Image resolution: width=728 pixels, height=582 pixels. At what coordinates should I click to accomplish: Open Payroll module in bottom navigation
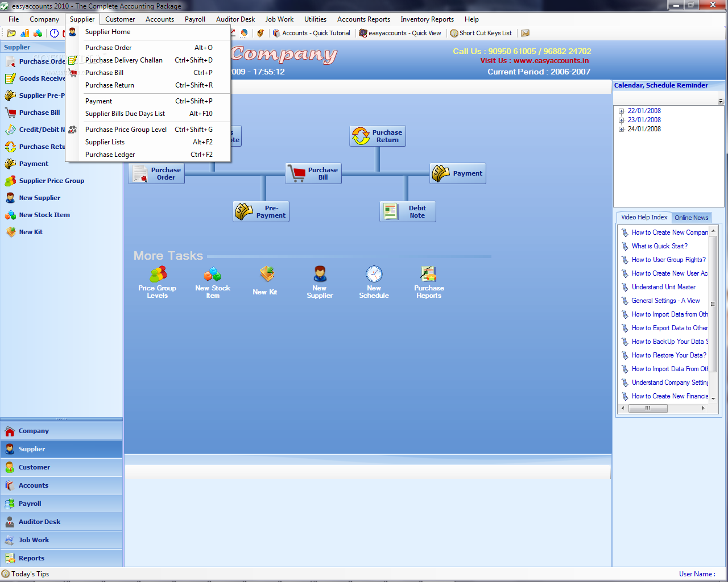(61, 504)
